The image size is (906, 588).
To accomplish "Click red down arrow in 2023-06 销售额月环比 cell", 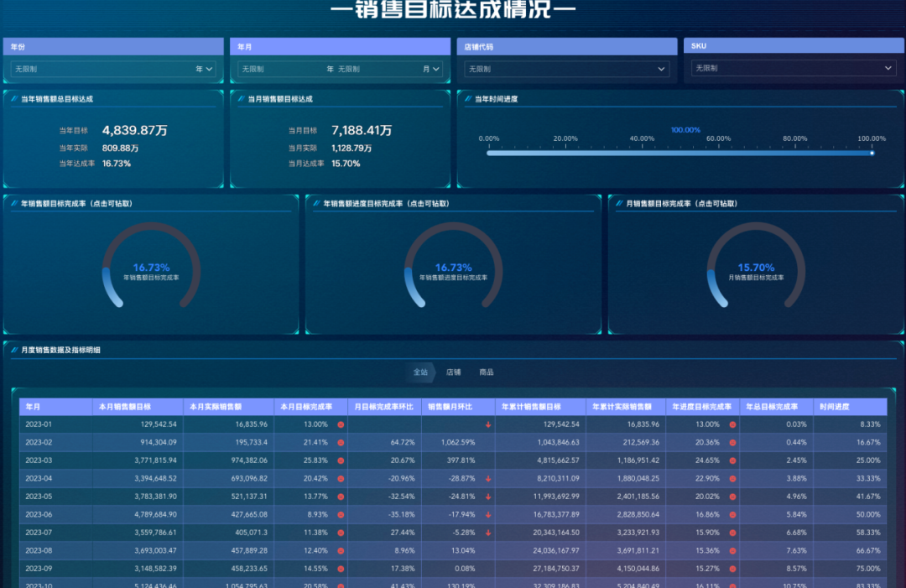I will tap(488, 514).
